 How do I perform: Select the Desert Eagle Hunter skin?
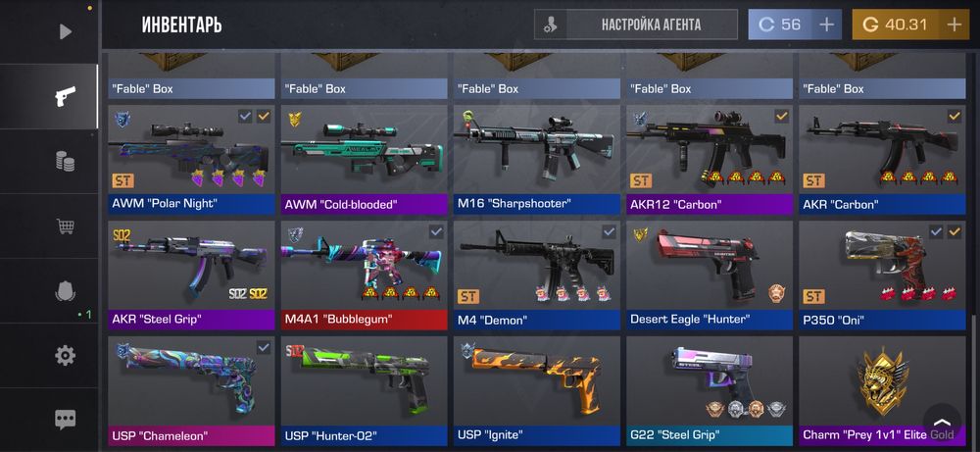point(710,276)
